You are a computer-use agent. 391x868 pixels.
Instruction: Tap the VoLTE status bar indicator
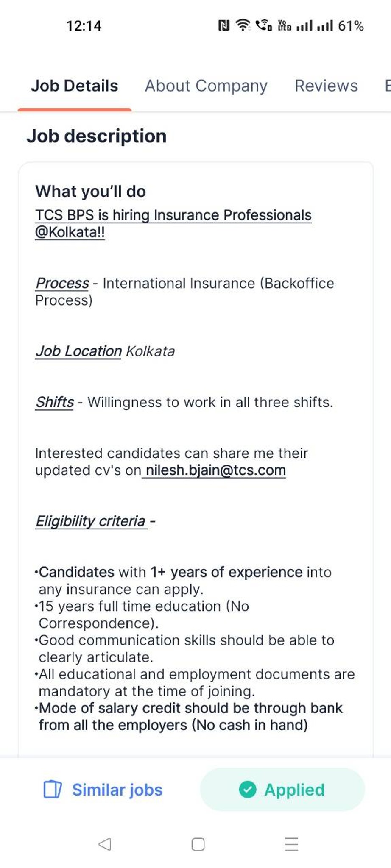pos(285,25)
